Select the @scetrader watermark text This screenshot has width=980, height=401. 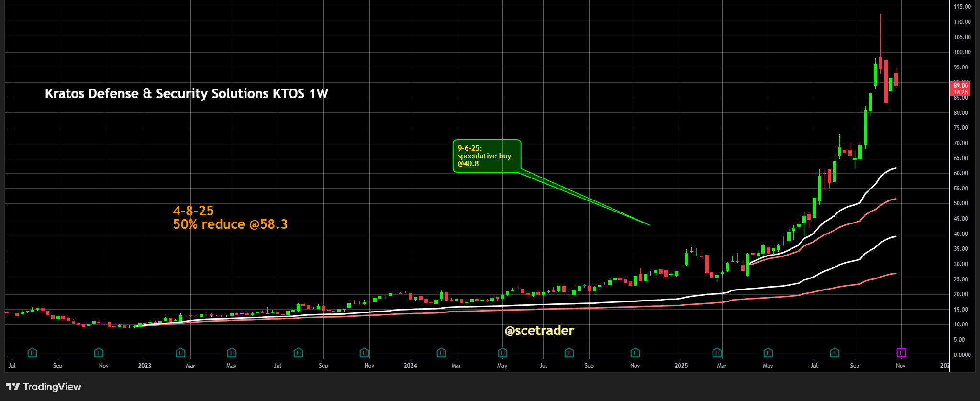click(539, 331)
